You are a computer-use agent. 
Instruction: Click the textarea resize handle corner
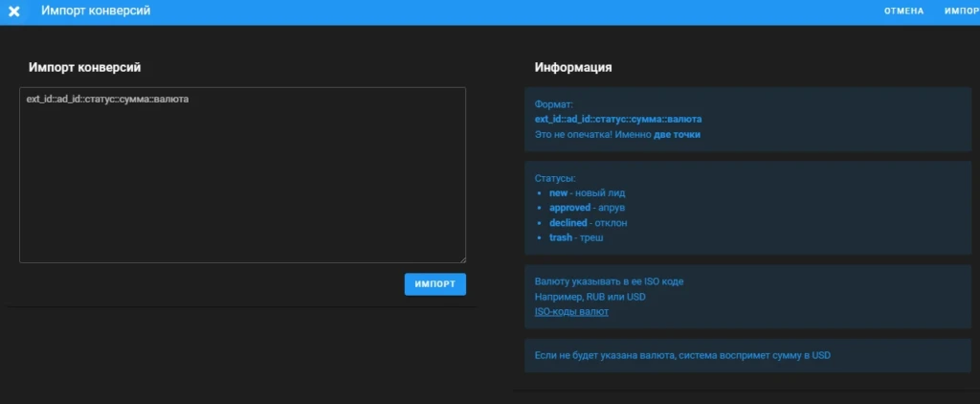pos(462,259)
